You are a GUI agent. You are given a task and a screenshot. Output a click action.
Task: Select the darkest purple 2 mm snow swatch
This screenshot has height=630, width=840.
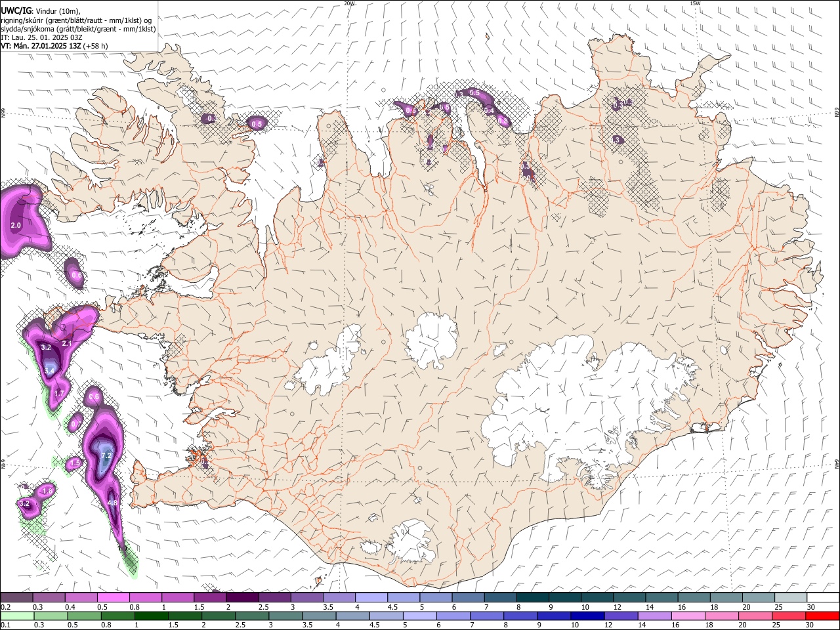(x=242, y=597)
